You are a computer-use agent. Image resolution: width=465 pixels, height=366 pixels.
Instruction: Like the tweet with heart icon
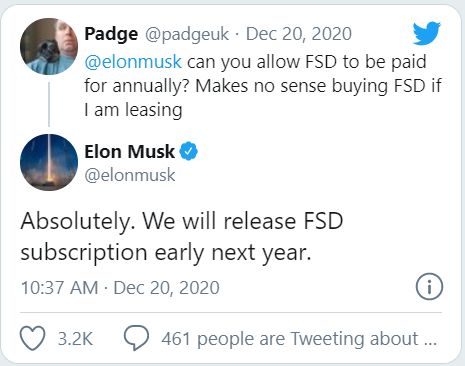(x=33, y=338)
